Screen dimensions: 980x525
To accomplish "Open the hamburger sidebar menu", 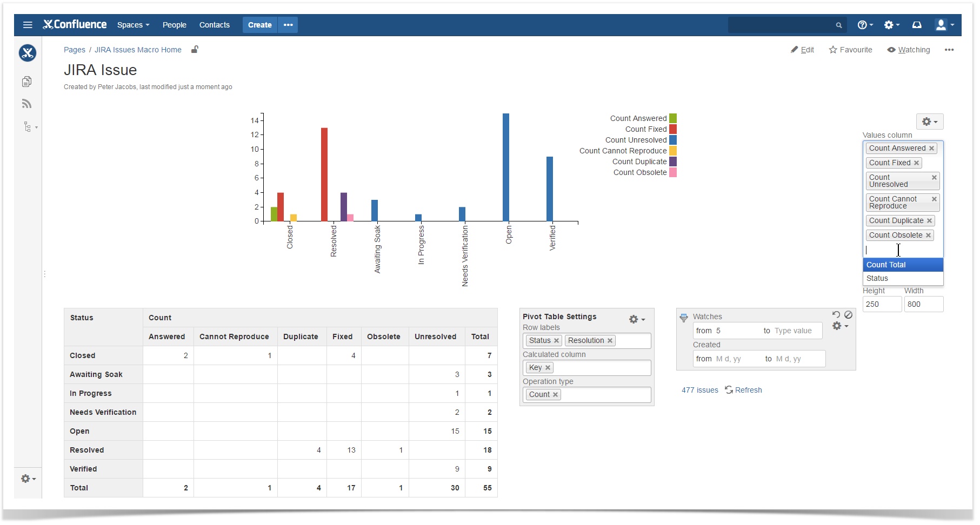I will pos(28,25).
